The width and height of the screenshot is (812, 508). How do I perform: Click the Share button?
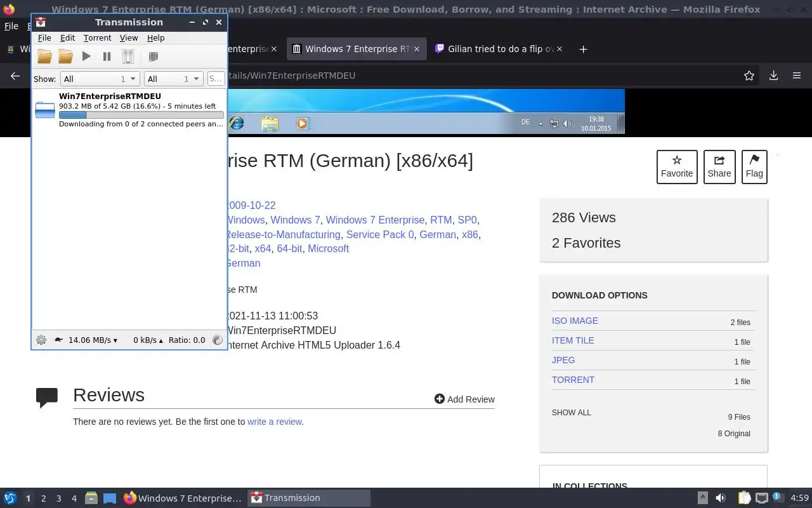[719, 167]
